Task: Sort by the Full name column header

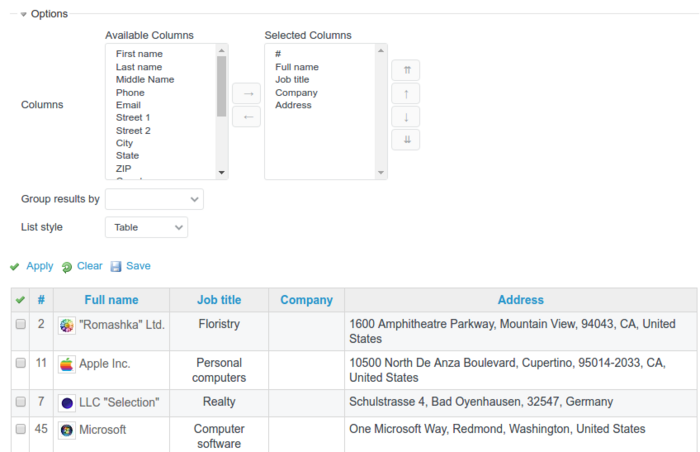Action: click(x=111, y=300)
